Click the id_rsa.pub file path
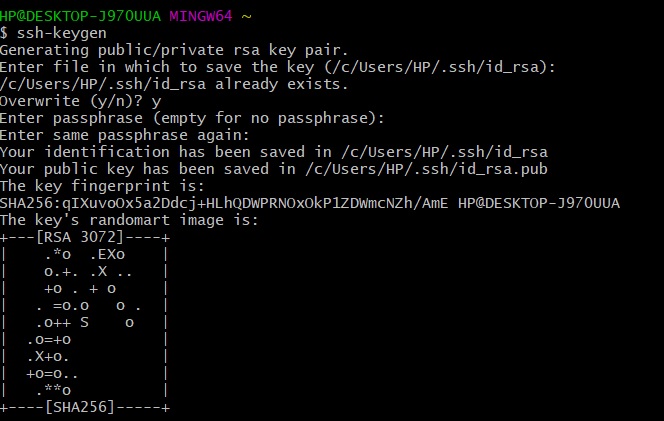Screen dimensions: 664x421 pos(426,169)
